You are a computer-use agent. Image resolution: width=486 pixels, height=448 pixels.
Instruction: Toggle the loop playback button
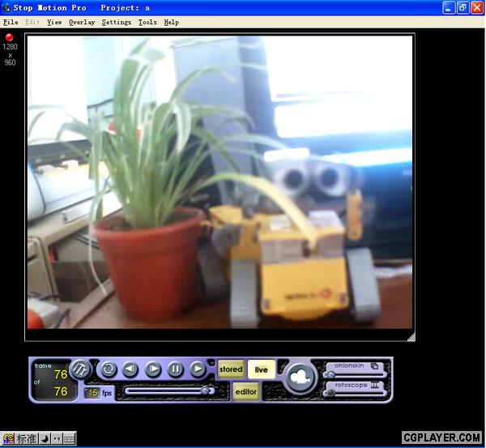(109, 369)
